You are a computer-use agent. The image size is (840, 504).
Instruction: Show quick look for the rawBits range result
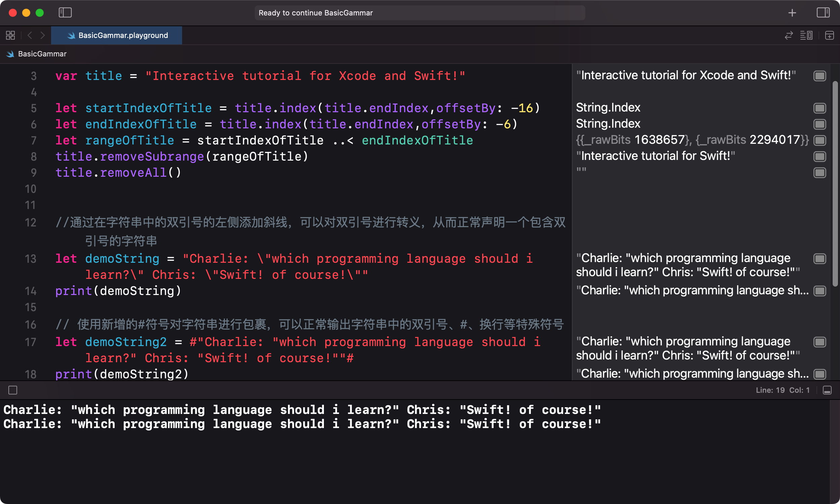coord(820,140)
